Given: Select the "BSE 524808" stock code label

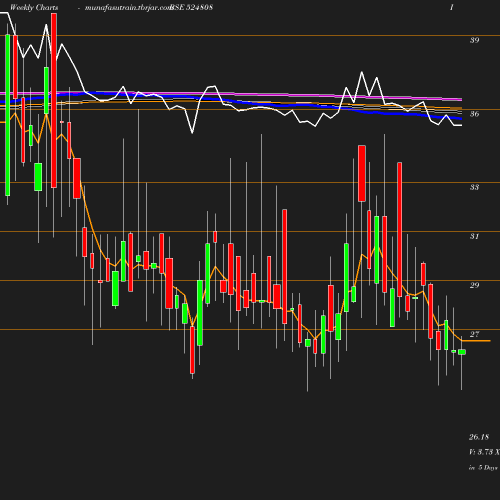Looking at the screenshot, I should [191, 8].
